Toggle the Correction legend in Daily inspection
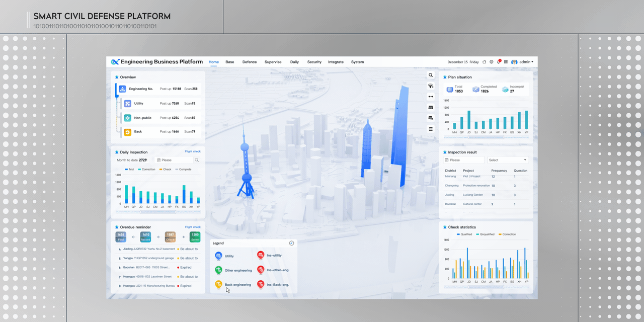The width and height of the screenshot is (644, 322). click(x=146, y=170)
